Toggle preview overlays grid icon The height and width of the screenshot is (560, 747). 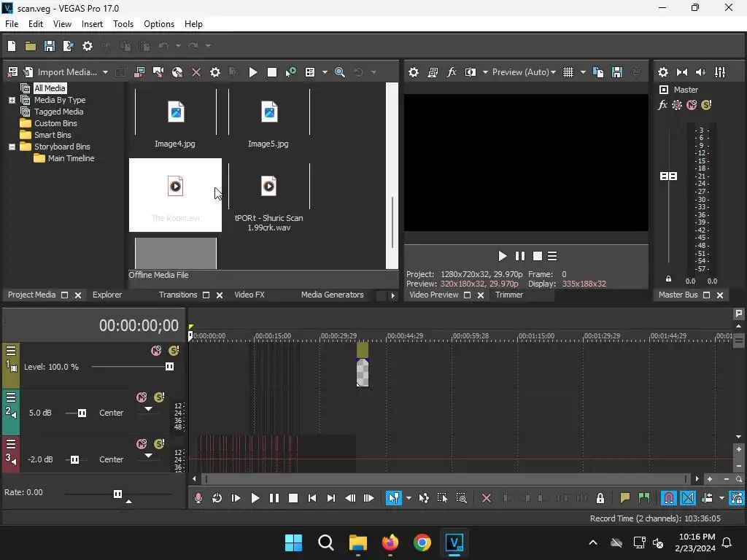568,72
